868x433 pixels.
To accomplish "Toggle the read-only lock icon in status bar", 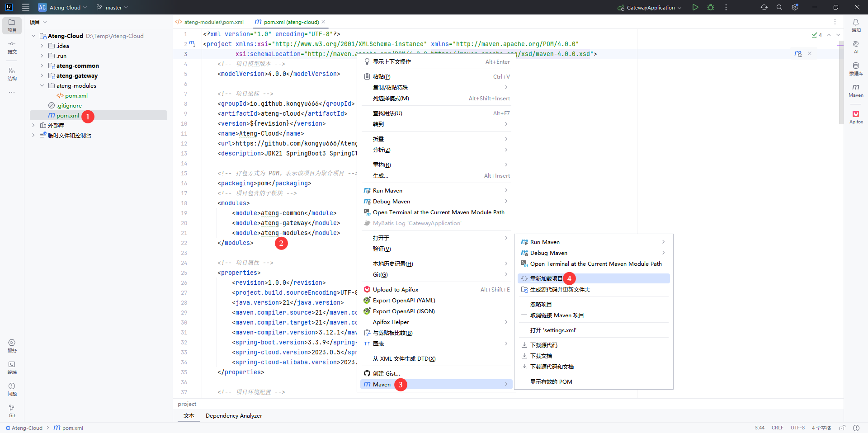I will (842, 428).
